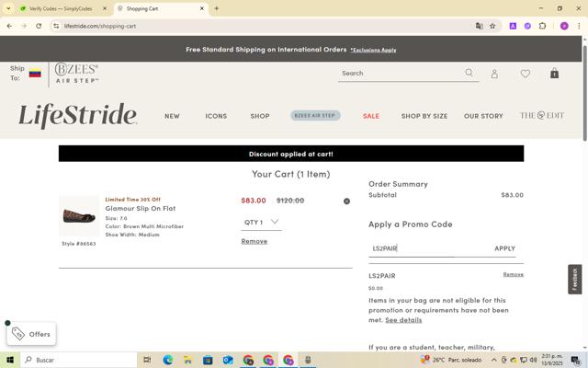Click the page vertical scrollbar

pyautogui.click(x=584, y=93)
